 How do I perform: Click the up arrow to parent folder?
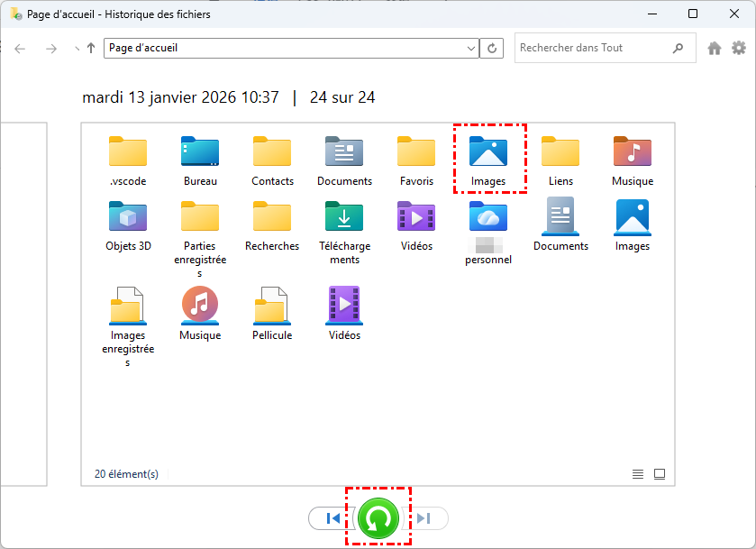point(91,49)
